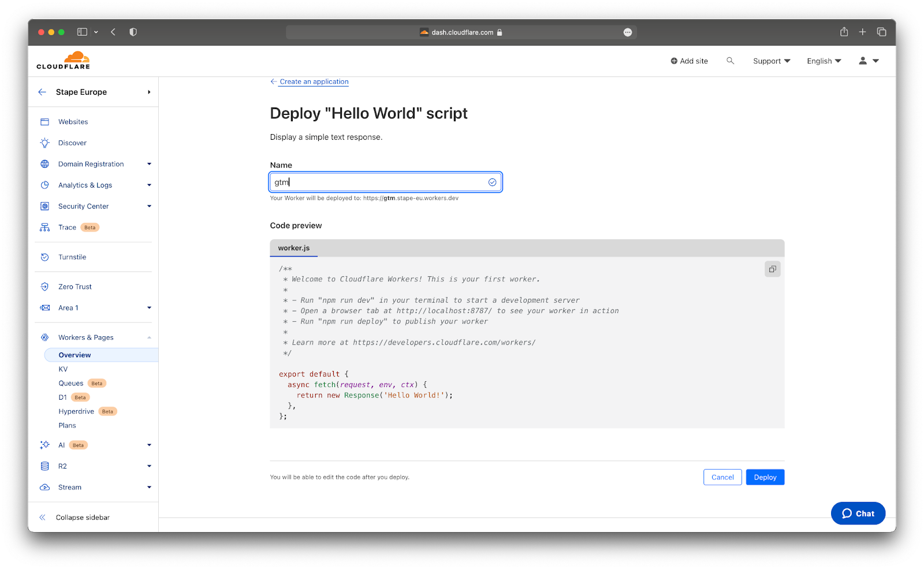
Task: Expand the Stape Europe account switcher arrow
Action: coord(149,92)
